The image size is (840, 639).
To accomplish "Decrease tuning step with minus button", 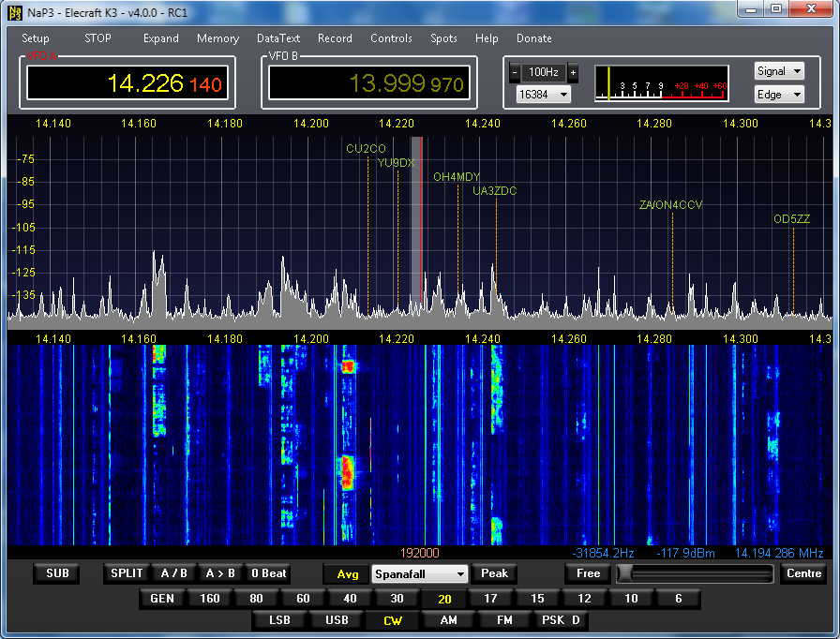I will pos(515,72).
